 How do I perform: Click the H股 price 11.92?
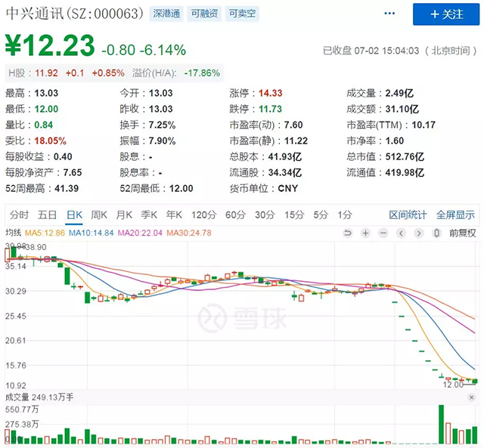click(x=46, y=73)
